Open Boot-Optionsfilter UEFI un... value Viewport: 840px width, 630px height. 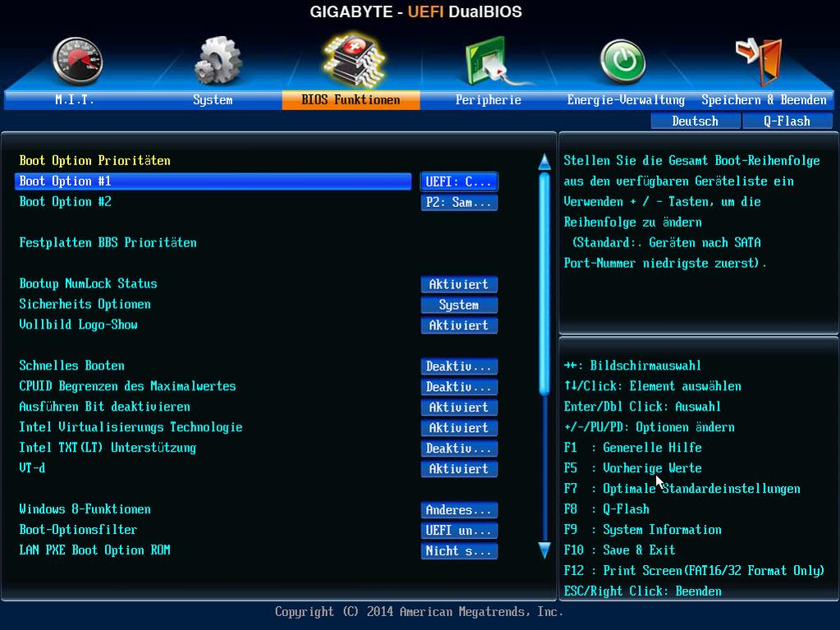point(459,531)
